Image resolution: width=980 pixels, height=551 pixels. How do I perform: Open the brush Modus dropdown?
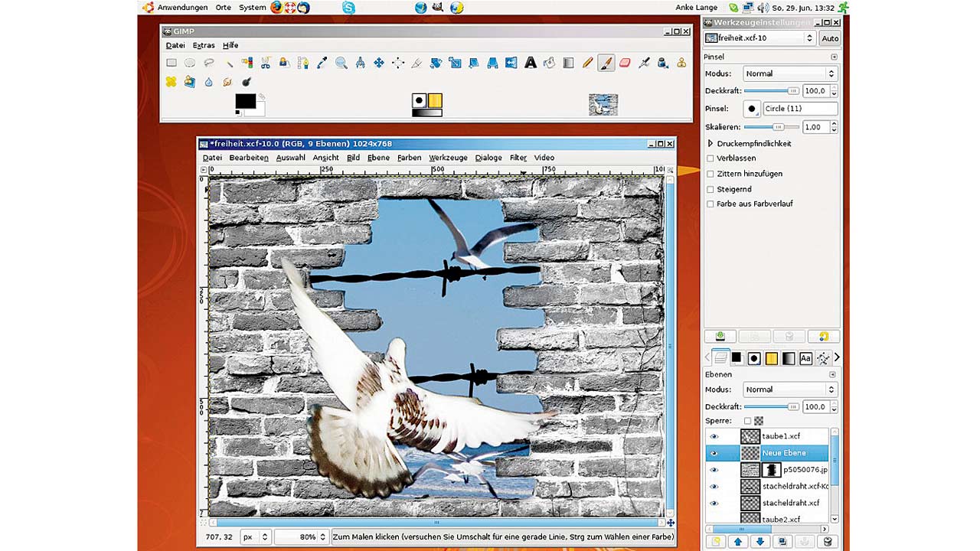point(789,73)
